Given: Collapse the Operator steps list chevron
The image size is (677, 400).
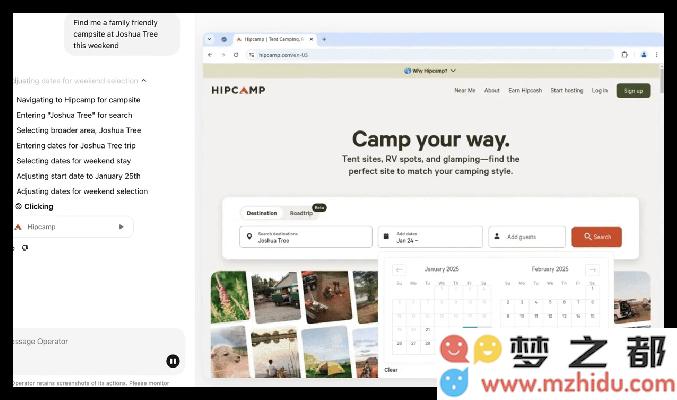Looking at the screenshot, I should [x=144, y=81].
